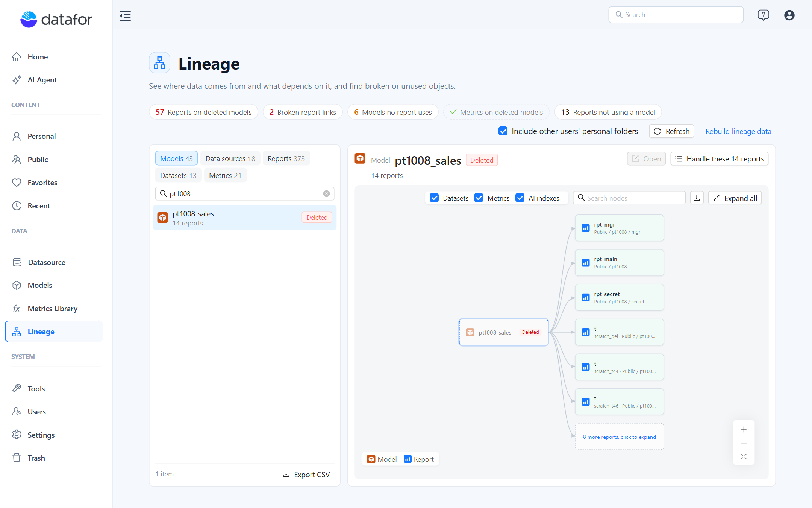Filter by 6 Models no report uses
Image resolution: width=812 pixels, height=508 pixels.
[x=393, y=112]
